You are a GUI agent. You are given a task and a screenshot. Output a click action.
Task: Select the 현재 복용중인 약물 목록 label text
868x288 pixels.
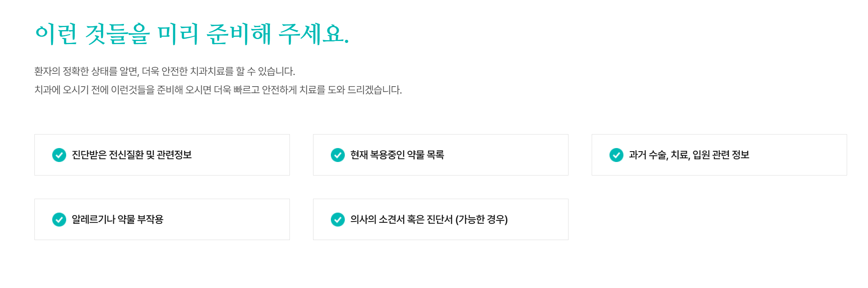point(397,155)
